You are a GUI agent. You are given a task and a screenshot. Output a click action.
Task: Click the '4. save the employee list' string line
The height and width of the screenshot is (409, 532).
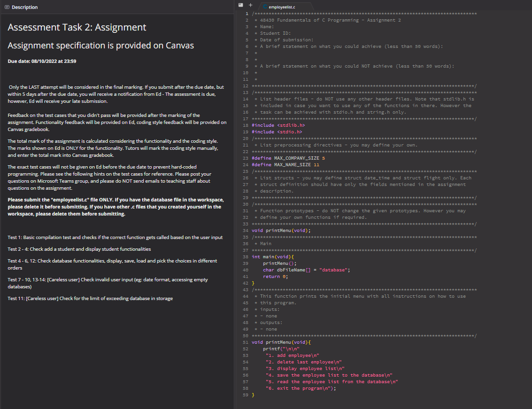tap(329, 375)
